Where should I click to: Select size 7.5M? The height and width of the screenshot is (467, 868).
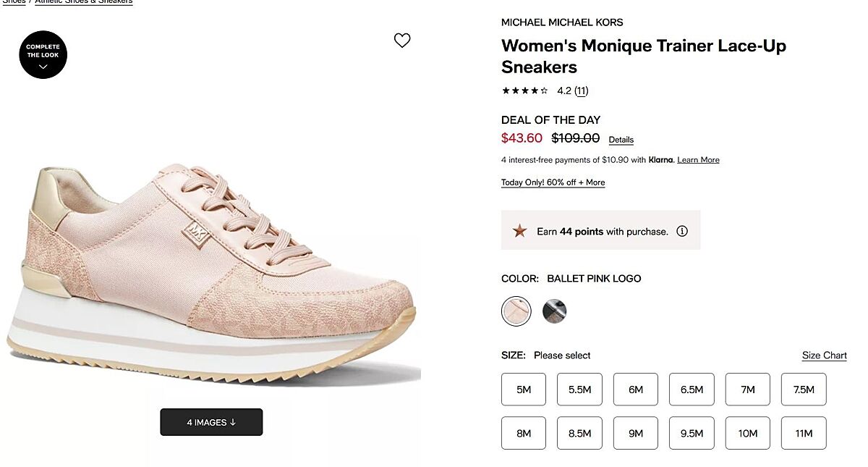(x=804, y=390)
